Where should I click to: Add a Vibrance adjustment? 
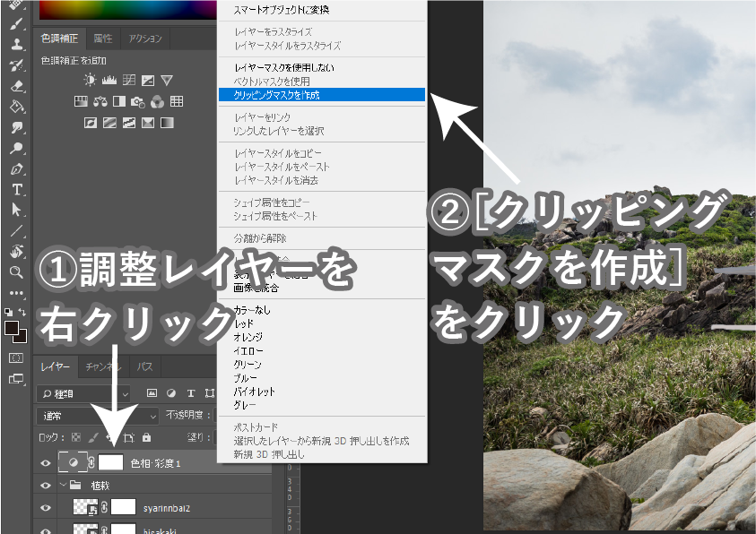coord(167,80)
